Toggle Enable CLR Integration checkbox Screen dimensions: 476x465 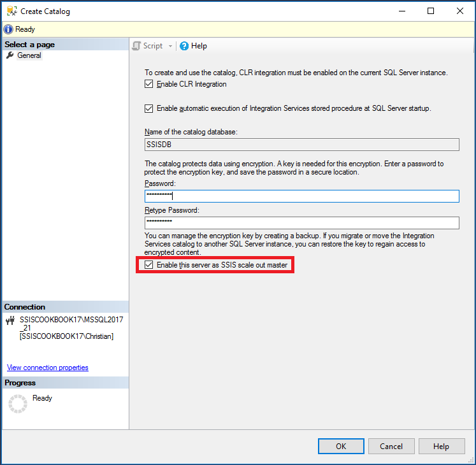[x=148, y=84]
